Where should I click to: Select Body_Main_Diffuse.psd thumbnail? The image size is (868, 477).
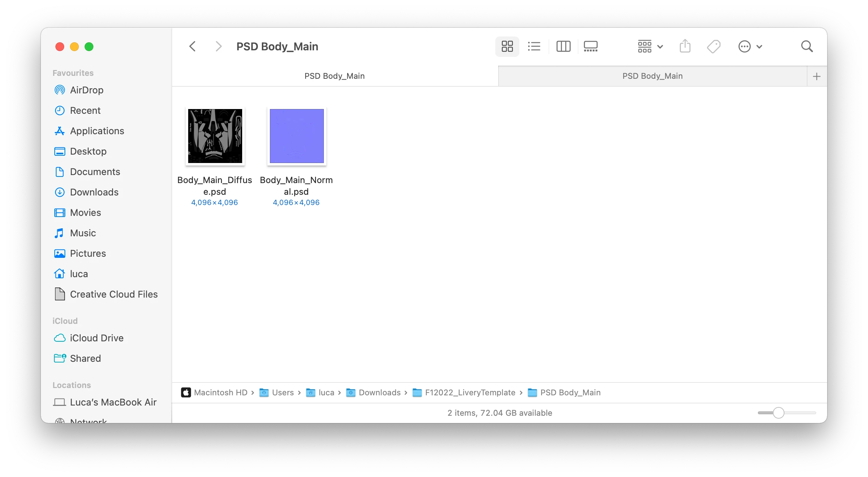(215, 136)
